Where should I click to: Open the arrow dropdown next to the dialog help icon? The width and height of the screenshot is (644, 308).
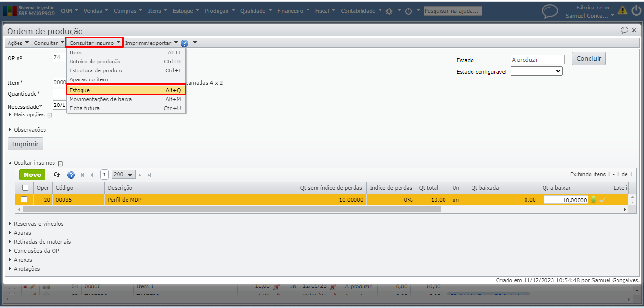(x=194, y=43)
